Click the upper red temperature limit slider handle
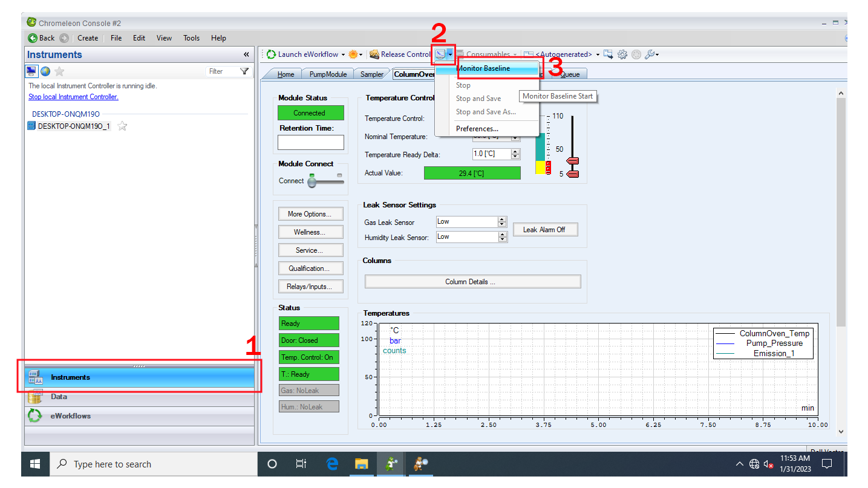The width and height of the screenshot is (868, 488). click(572, 161)
